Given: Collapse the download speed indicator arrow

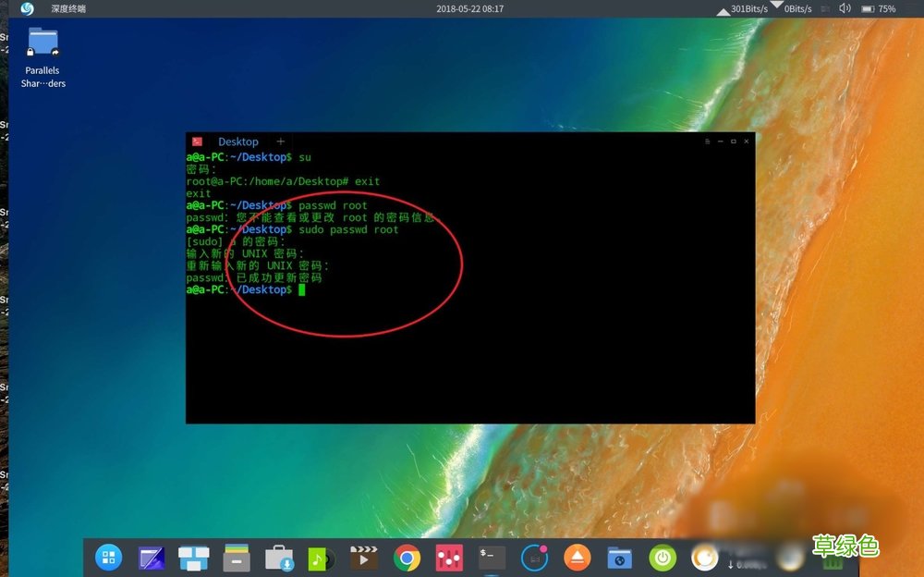Looking at the screenshot, I should click(x=776, y=6).
